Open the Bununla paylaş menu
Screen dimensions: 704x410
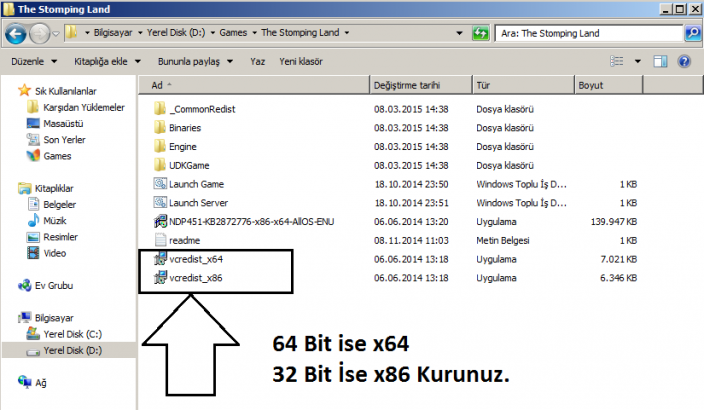click(x=195, y=62)
